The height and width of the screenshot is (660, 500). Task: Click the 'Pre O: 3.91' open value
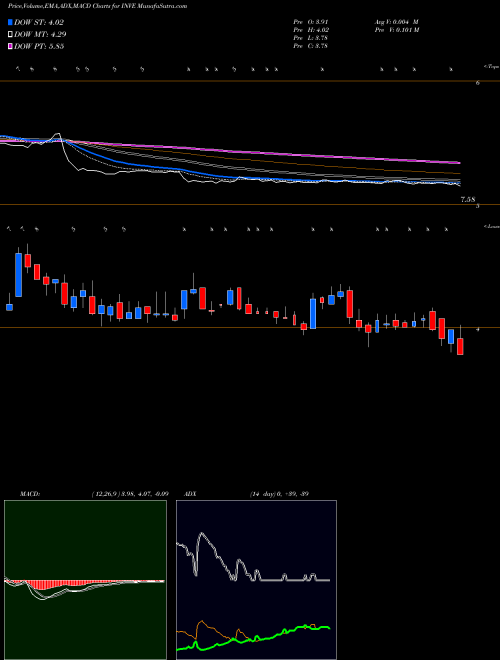[311, 21]
